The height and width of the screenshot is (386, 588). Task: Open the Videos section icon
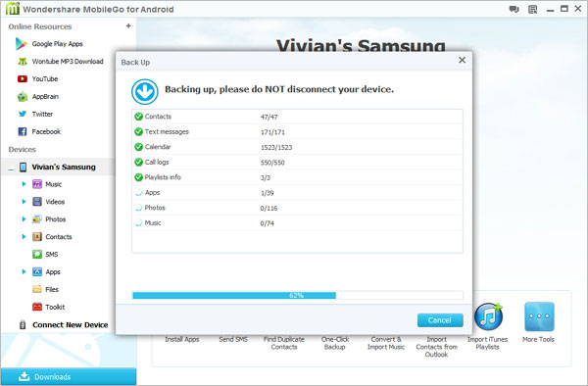click(x=37, y=202)
